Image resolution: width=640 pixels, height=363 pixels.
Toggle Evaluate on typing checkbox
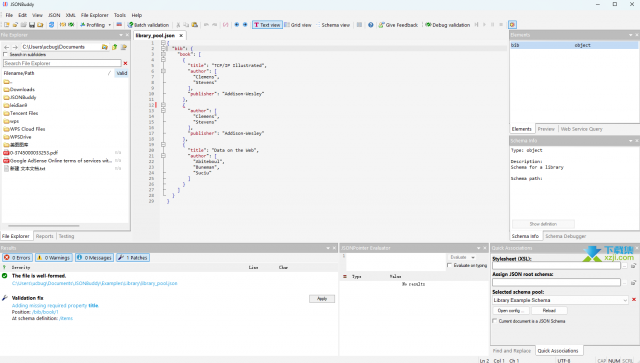pyautogui.click(x=449, y=265)
